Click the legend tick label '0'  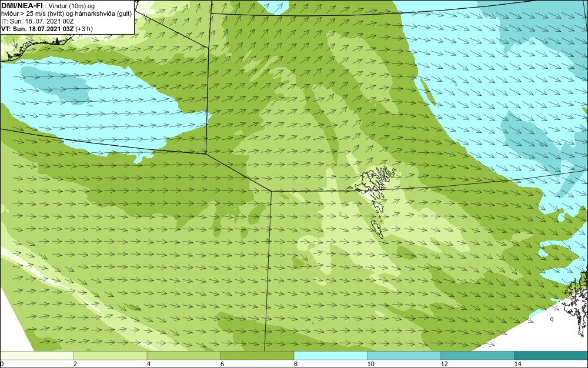point(2,364)
